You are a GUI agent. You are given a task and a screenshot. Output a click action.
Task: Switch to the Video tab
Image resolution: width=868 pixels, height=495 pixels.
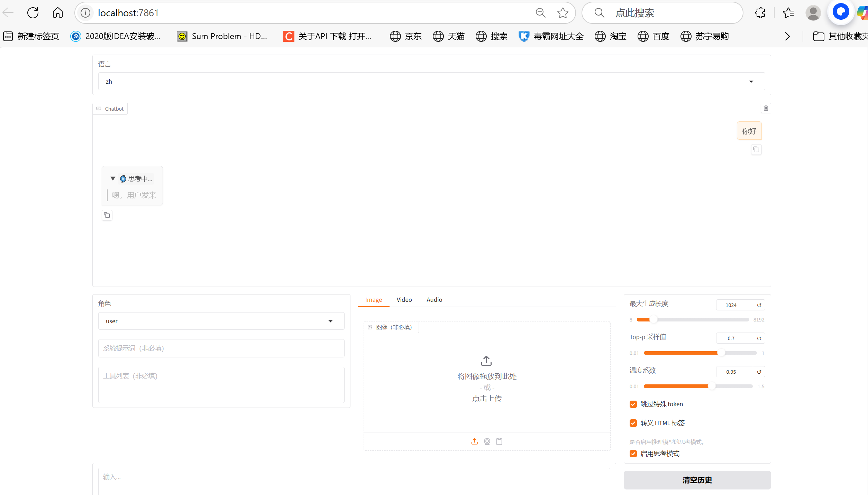point(404,300)
